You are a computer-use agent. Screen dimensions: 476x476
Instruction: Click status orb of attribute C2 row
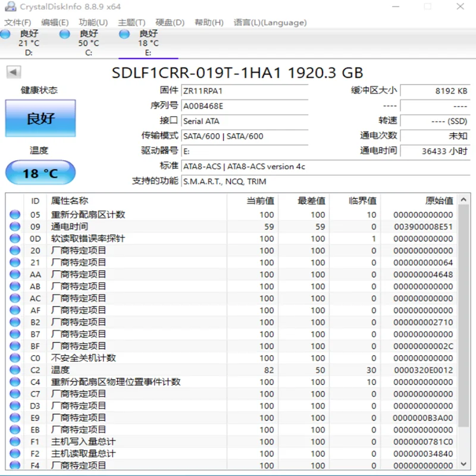tap(15, 369)
